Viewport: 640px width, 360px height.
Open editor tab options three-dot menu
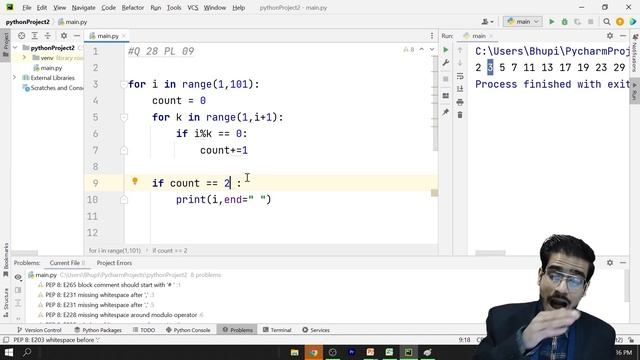[432, 36]
